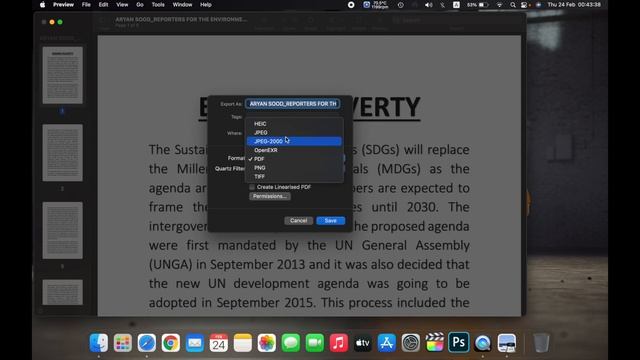
Task: Select the fourth page thumbnail in sidebar
Action: [x=62, y=292]
